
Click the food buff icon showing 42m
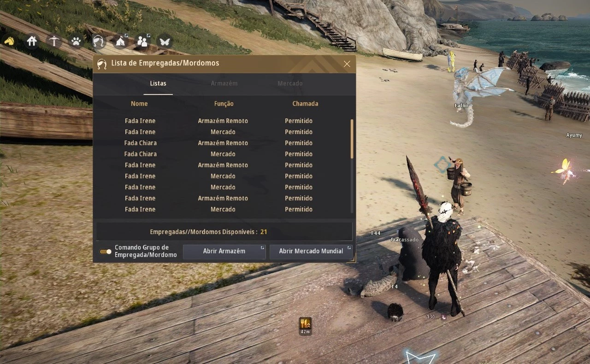click(305, 325)
